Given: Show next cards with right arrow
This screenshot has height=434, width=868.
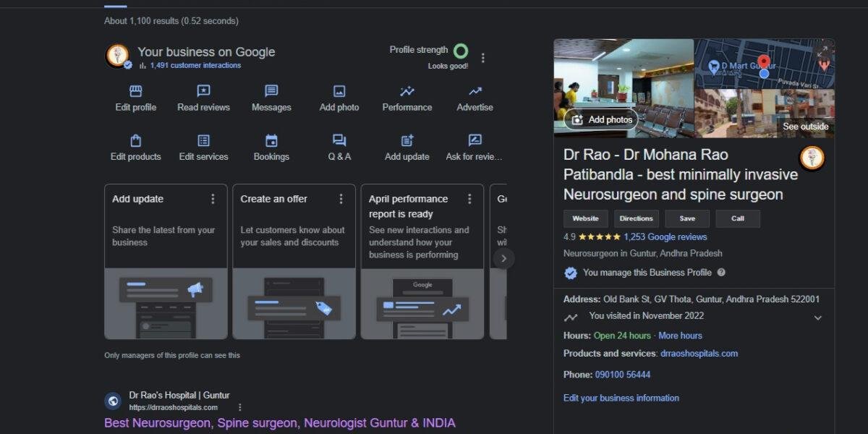Looking at the screenshot, I should [504, 258].
